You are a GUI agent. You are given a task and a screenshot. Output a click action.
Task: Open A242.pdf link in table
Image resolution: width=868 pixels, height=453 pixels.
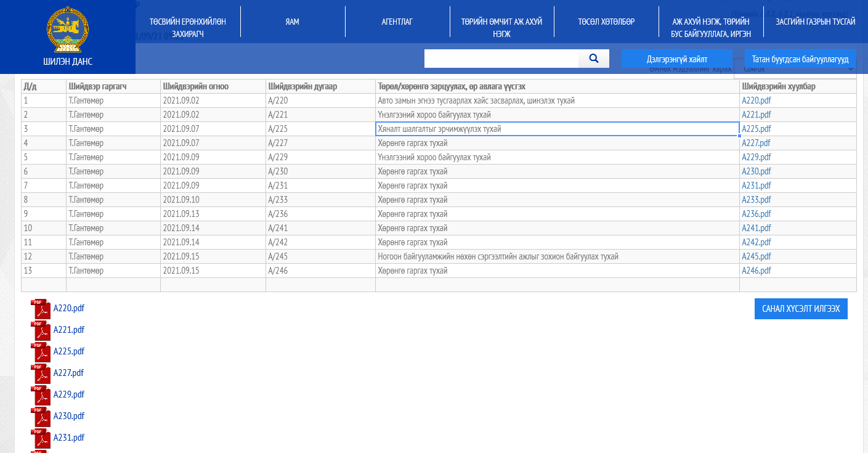(756, 242)
